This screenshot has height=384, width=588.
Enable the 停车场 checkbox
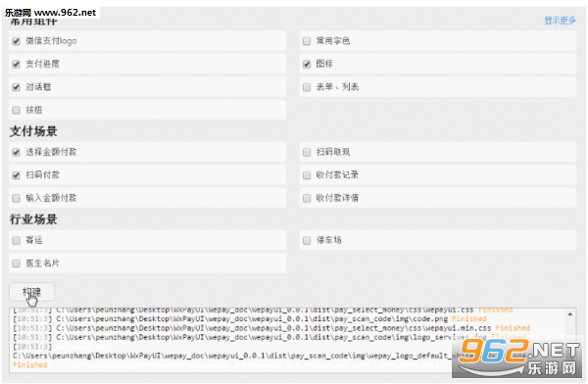point(307,240)
